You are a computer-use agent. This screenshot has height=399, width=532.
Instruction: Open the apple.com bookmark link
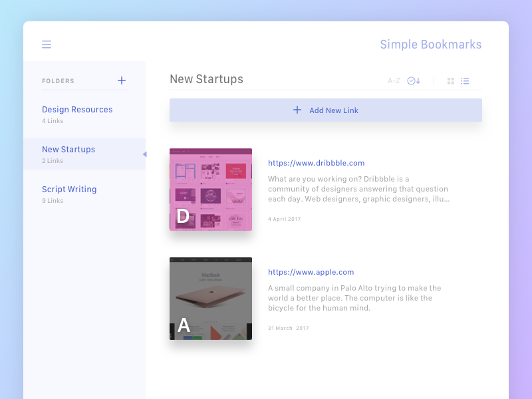(x=311, y=271)
